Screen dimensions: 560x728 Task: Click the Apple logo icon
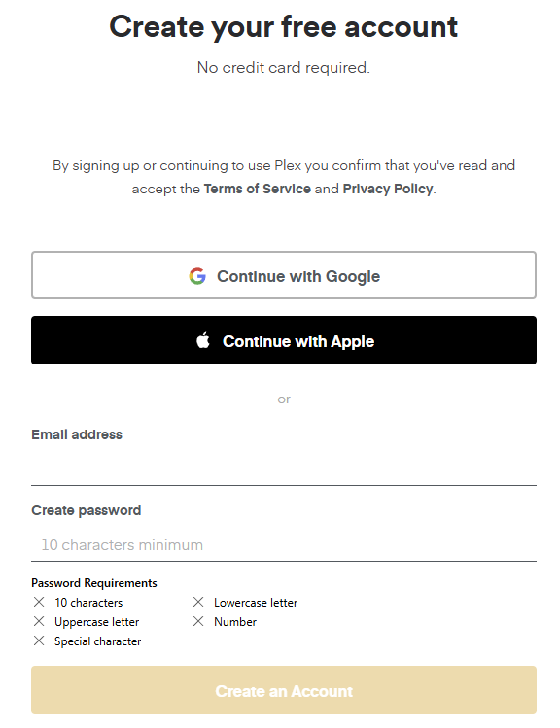203,340
